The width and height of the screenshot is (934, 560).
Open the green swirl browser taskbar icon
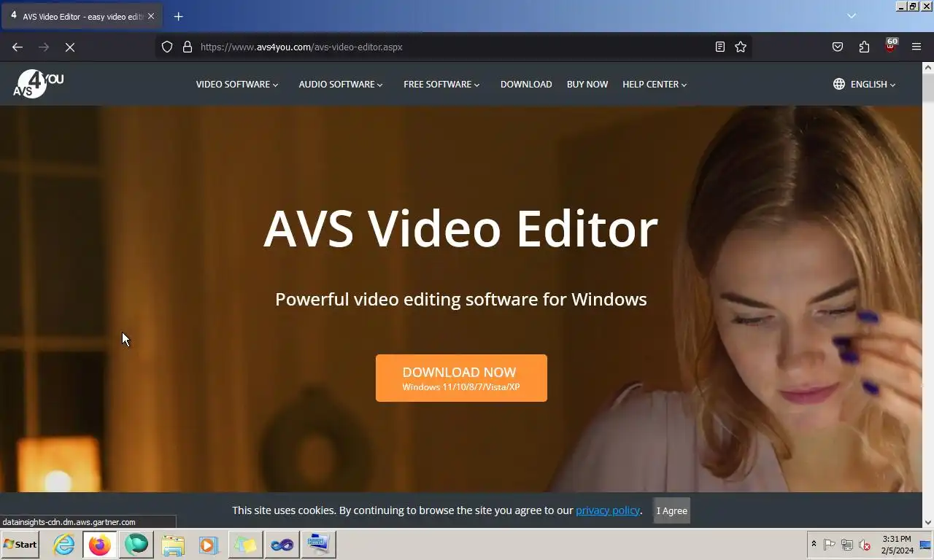[136, 545]
